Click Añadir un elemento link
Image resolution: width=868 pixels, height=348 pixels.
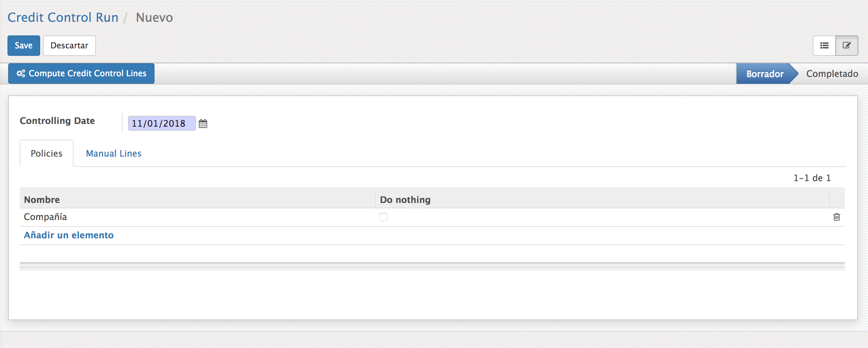tap(69, 235)
